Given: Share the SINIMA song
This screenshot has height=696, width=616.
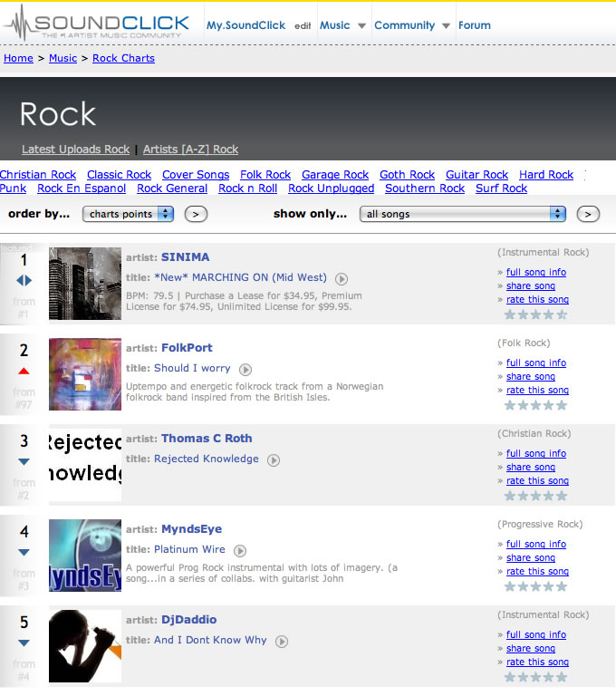Looking at the screenshot, I should pyautogui.click(x=531, y=285).
